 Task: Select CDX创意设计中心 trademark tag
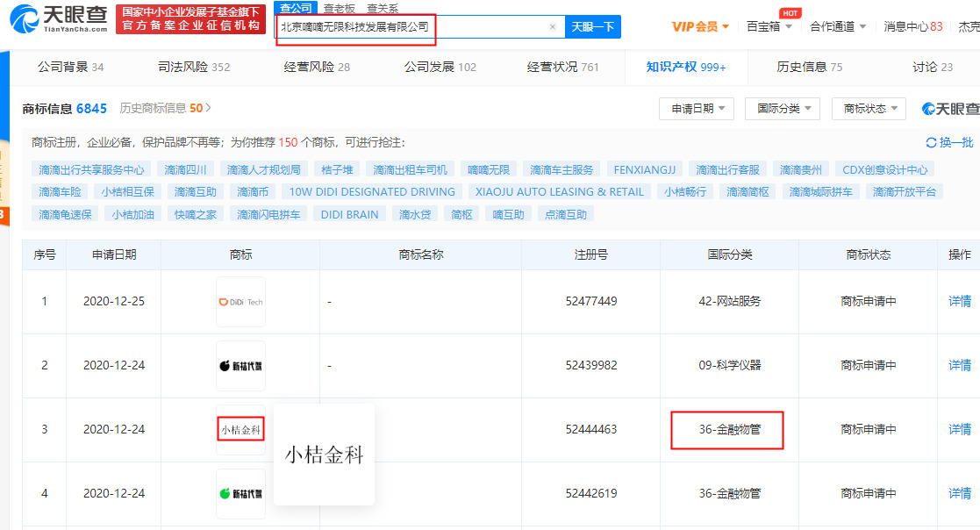coord(885,169)
